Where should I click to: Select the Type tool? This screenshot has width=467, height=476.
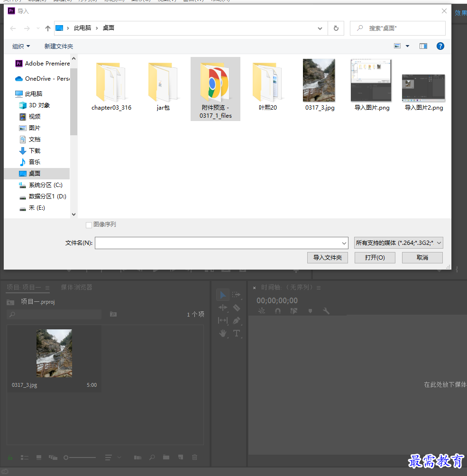[237, 333]
